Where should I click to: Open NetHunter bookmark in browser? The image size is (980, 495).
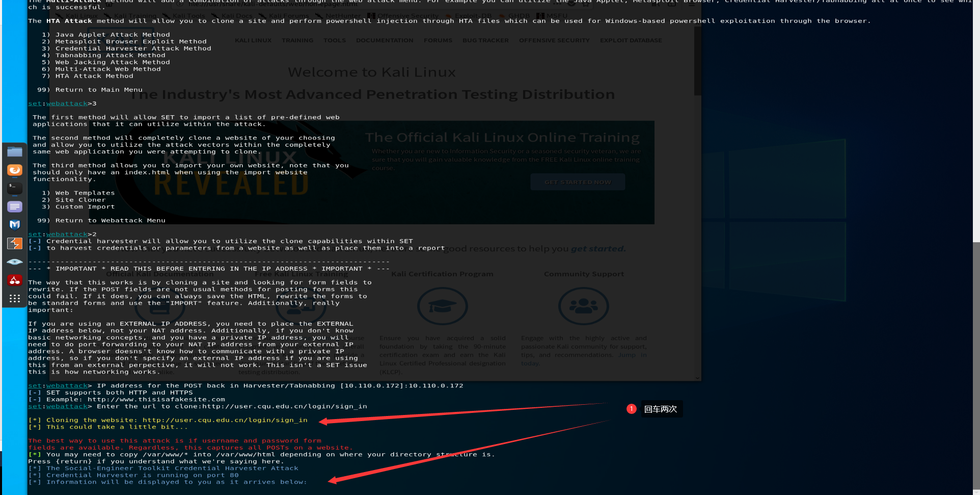[339, 16]
